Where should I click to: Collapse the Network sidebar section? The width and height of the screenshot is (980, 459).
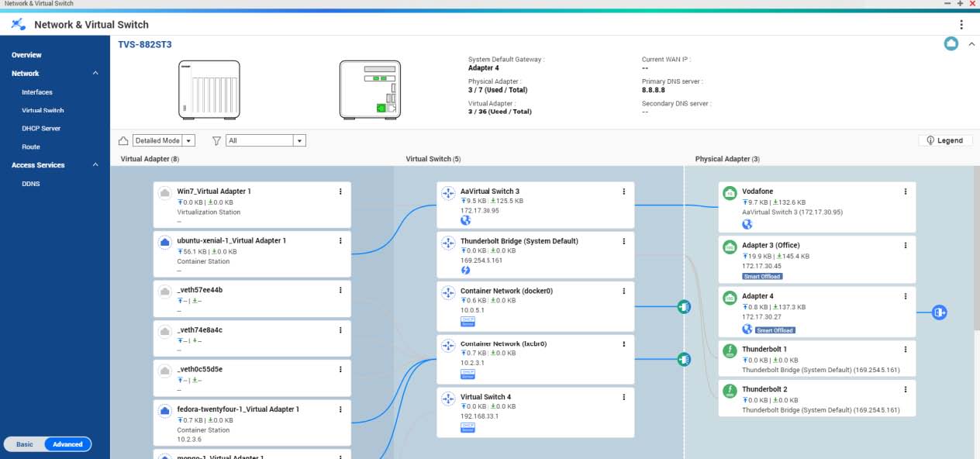tap(95, 74)
